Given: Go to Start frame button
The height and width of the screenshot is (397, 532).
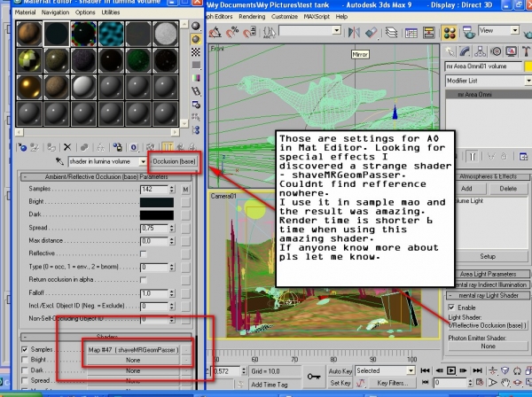Looking at the screenshot, I should [425, 370].
